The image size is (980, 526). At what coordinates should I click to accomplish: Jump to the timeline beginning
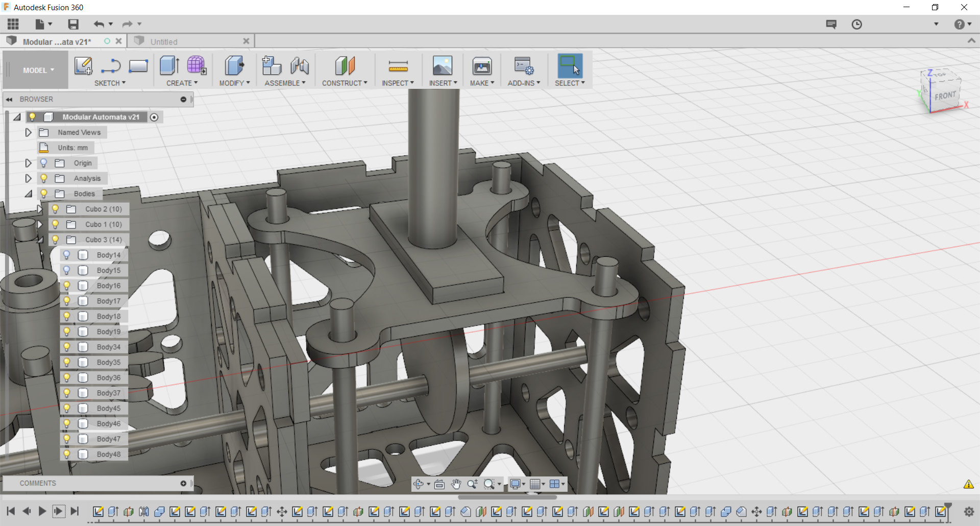[11, 511]
